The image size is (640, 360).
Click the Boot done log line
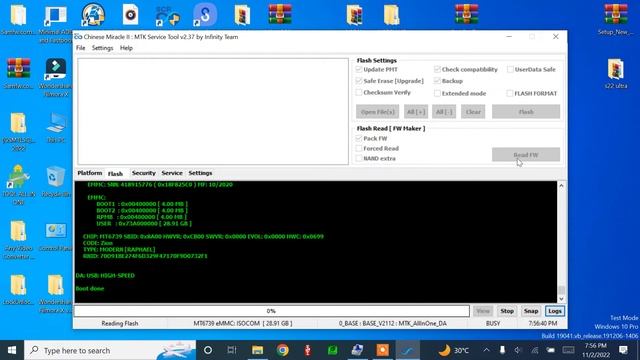(x=90, y=288)
